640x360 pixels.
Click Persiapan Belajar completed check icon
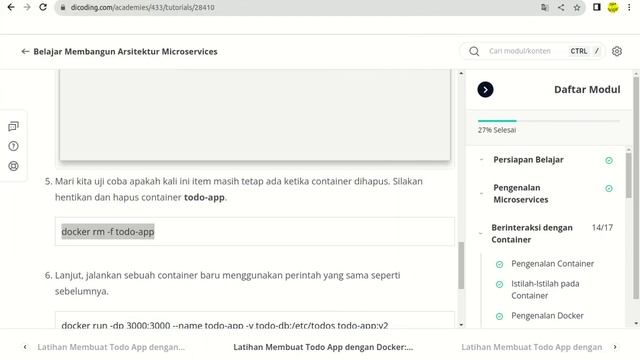point(609,160)
